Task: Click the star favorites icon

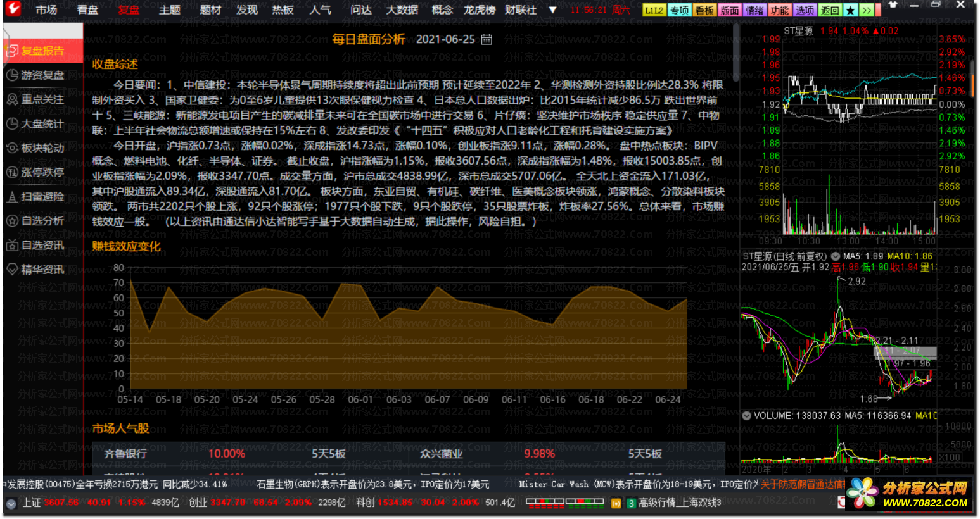Action: point(851,10)
